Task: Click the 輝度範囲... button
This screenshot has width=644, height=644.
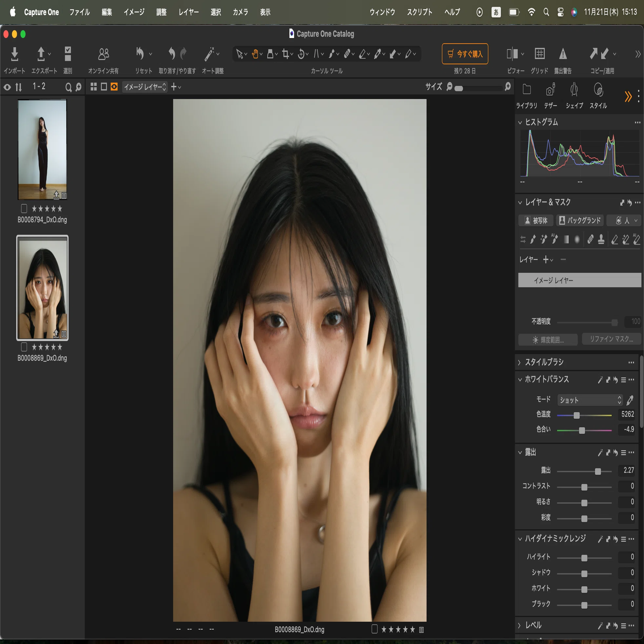Action: pyautogui.click(x=548, y=340)
